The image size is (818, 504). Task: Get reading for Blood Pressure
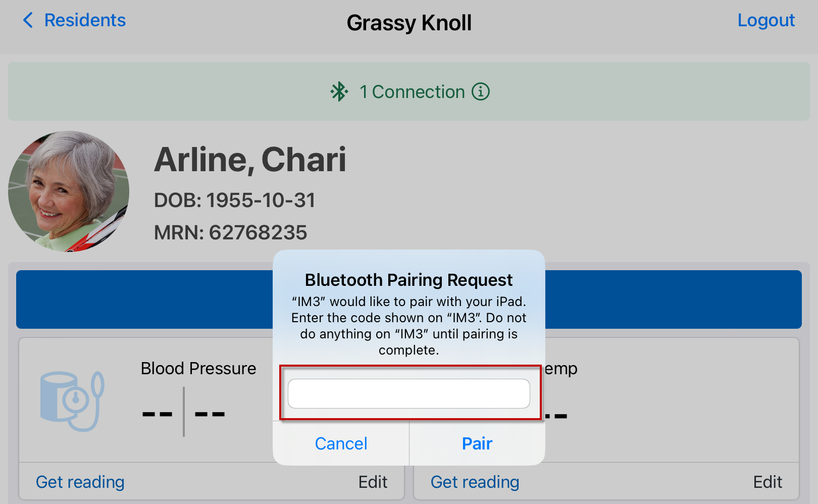80,482
